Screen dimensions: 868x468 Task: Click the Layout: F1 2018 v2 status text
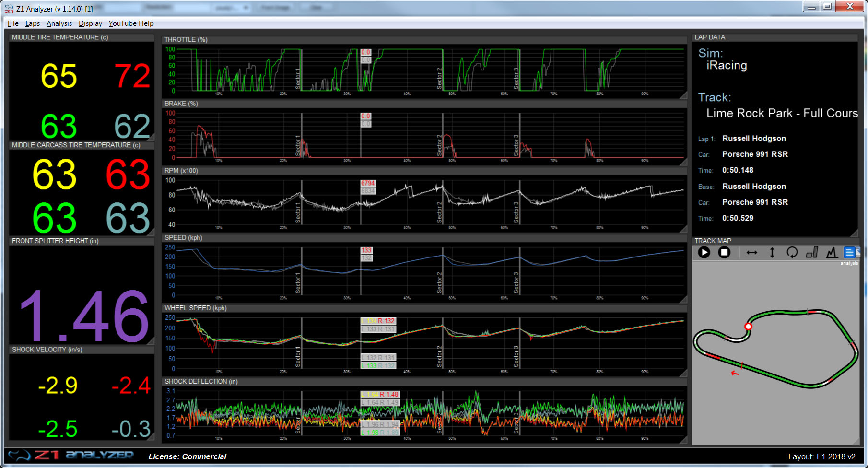pos(821,456)
